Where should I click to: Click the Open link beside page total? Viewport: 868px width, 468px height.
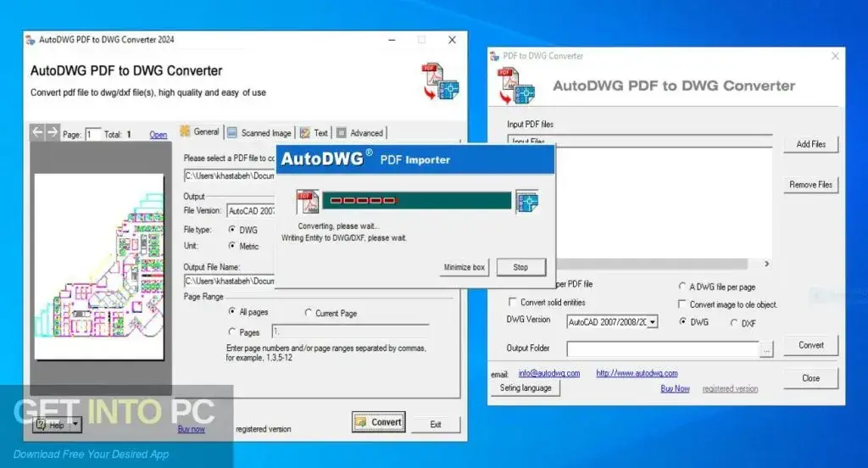click(x=158, y=135)
